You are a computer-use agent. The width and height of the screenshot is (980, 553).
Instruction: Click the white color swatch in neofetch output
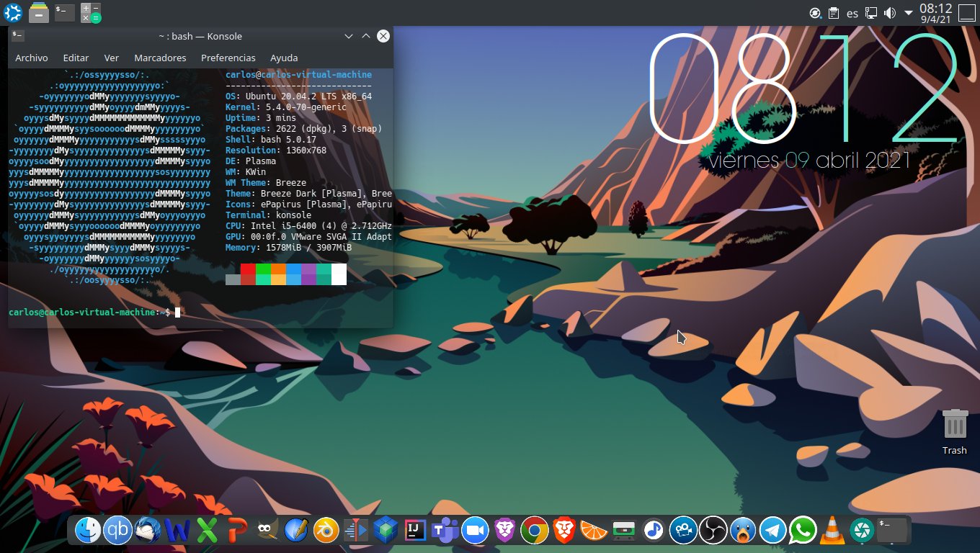[x=339, y=274]
